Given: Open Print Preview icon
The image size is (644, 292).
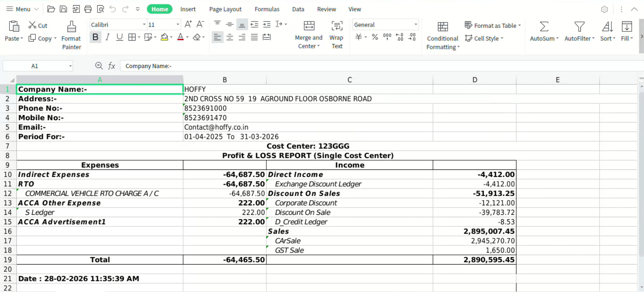Looking at the screenshot, I should tap(101, 9).
